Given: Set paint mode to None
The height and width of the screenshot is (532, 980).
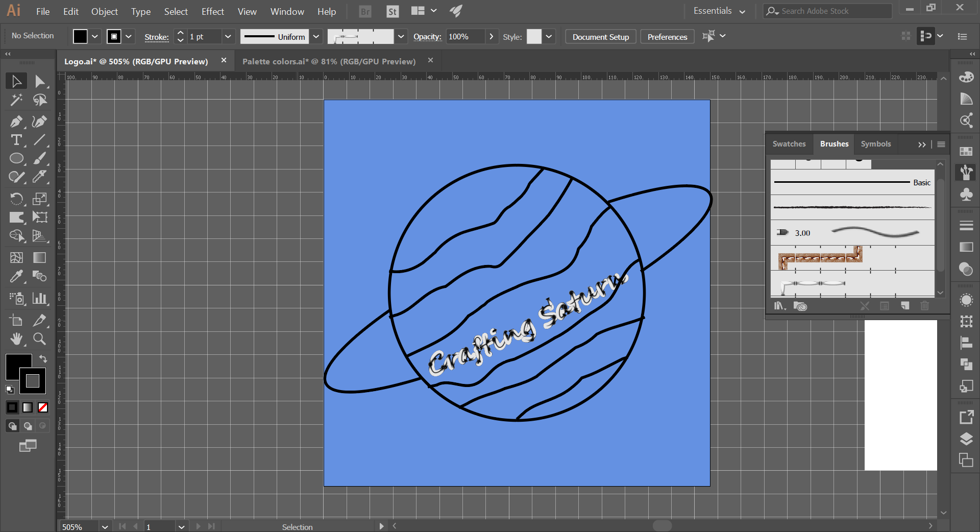Looking at the screenshot, I should (x=43, y=407).
